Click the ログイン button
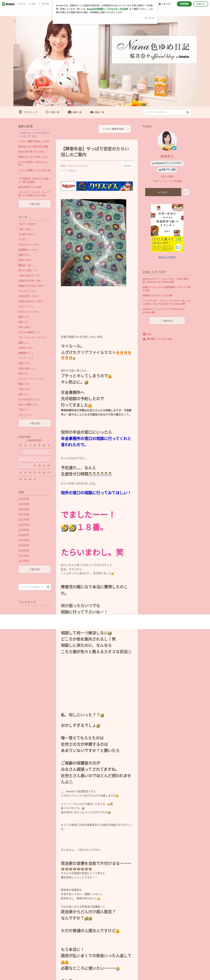 [x=201, y=4]
